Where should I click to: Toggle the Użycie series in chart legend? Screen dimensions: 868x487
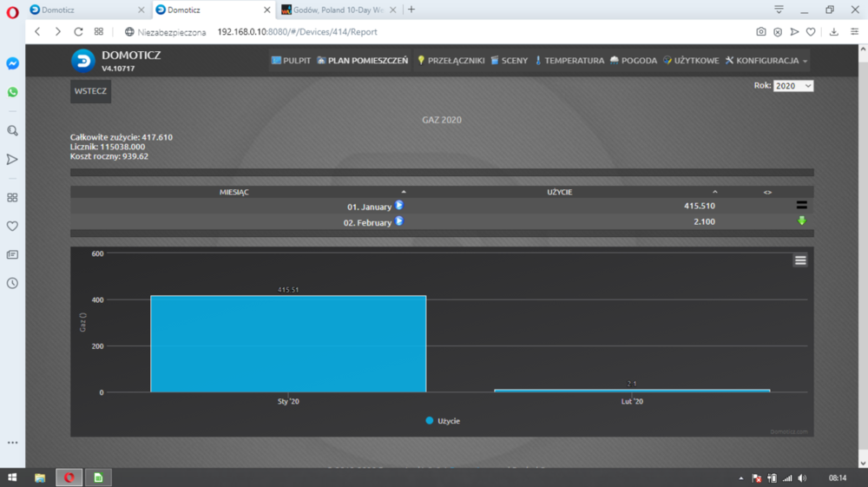click(443, 420)
